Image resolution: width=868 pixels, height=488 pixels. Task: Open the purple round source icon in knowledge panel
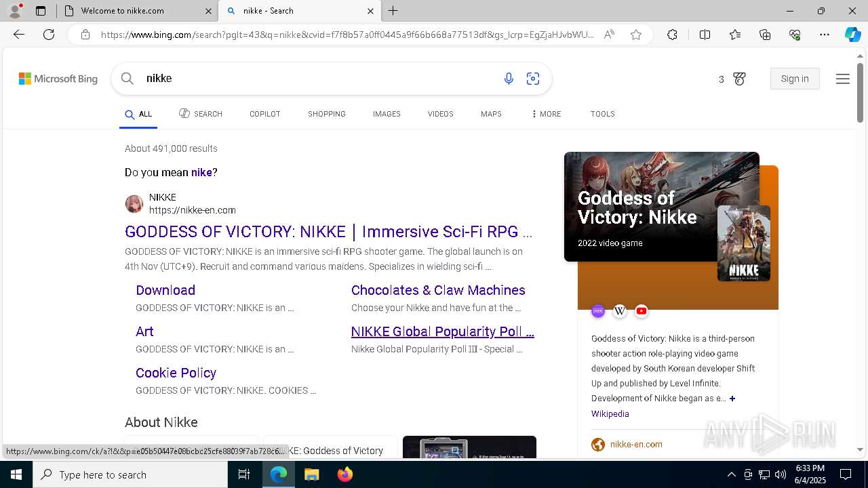[598, 311]
